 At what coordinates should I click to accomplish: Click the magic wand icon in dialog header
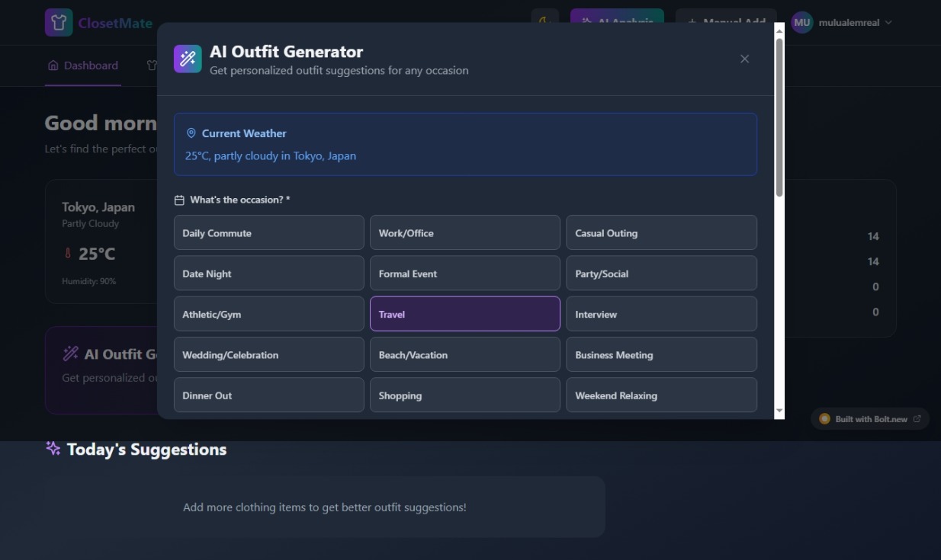click(x=188, y=59)
